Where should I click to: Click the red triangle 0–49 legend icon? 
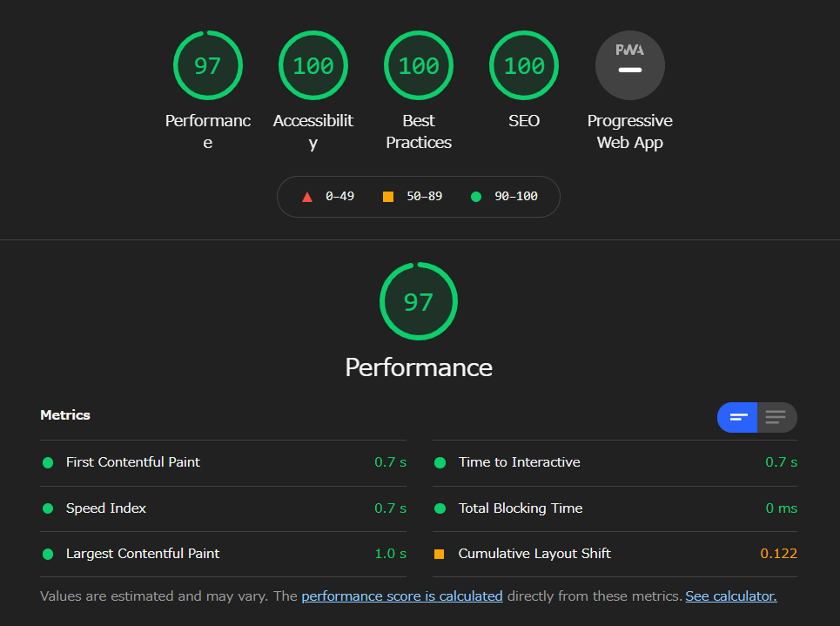point(307,197)
